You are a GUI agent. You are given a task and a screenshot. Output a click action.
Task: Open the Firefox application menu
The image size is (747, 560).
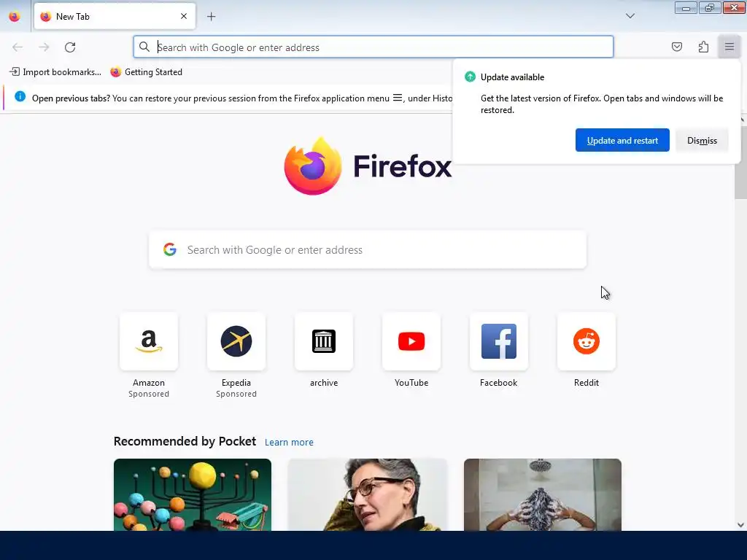729,47
